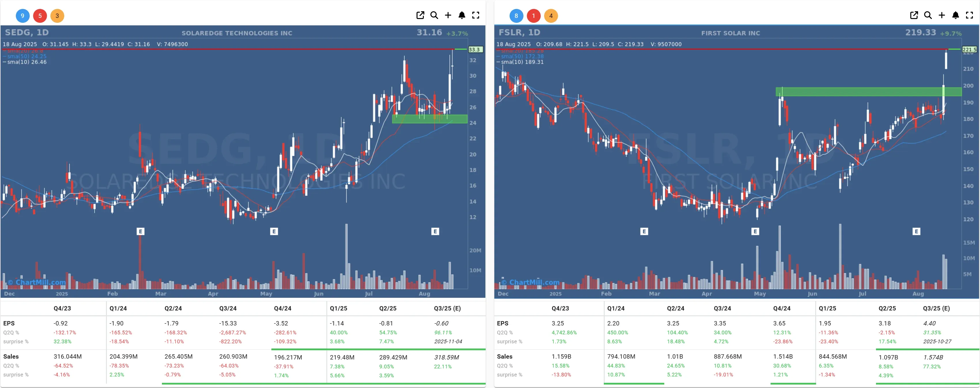Click SEDG Q3/24 EPS value -15.33

(228, 323)
